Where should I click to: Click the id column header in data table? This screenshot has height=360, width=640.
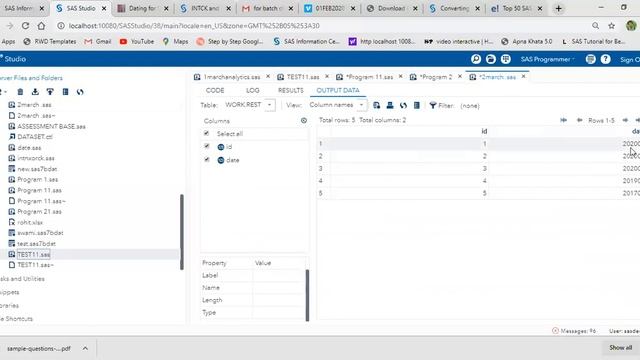click(x=484, y=131)
